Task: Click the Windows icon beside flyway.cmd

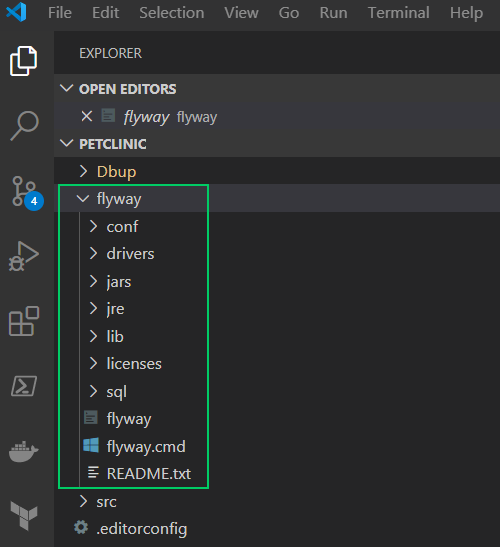Action: [x=91, y=445]
